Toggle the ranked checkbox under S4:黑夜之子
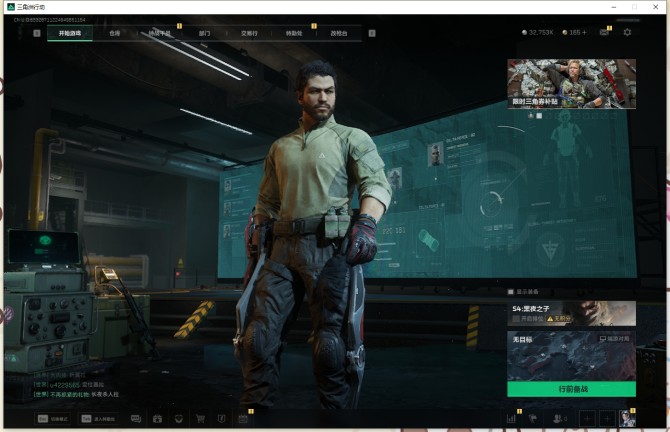The width and height of the screenshot is (670, 432). pos(516,319)
